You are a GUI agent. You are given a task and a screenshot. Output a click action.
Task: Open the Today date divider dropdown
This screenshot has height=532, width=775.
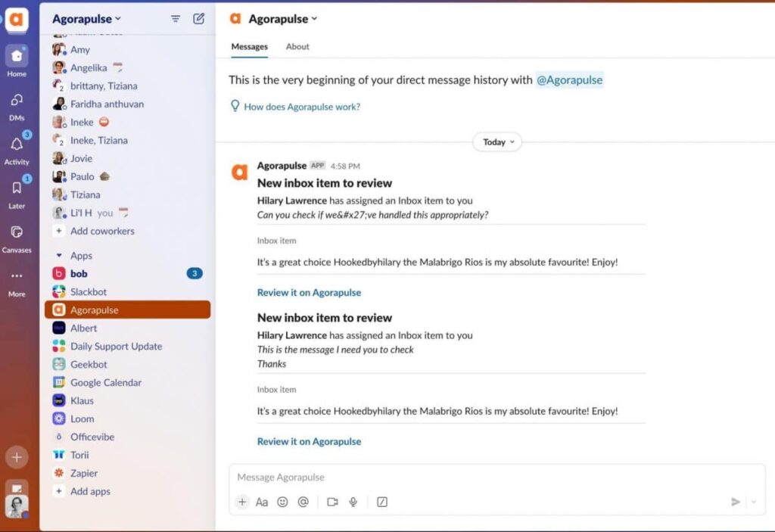click(x=496, y=142)
